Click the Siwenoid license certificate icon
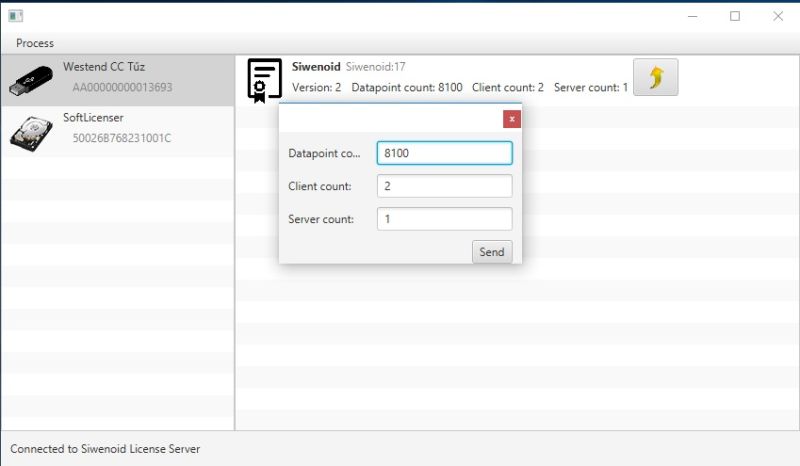 (x=264, y=81)
